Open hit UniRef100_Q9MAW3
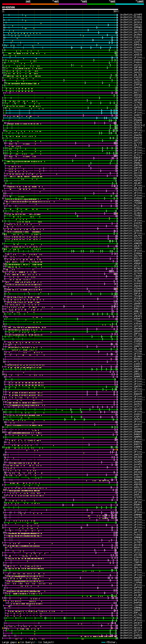The image size is (146, 644). point(131,27)
